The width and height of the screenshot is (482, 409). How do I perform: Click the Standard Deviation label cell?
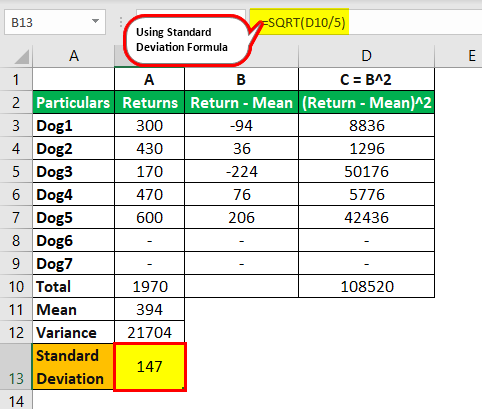click(x=73, y=367)
